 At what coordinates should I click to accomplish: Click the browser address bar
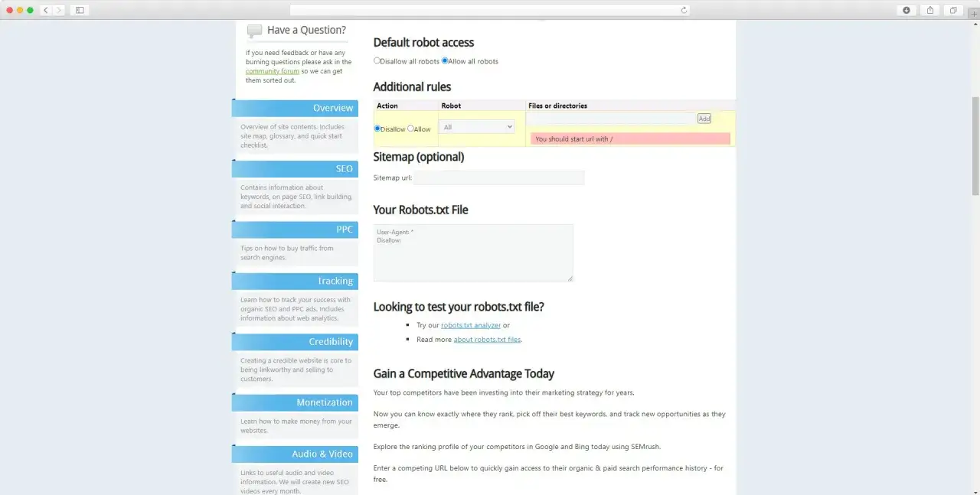pos(490,10)
